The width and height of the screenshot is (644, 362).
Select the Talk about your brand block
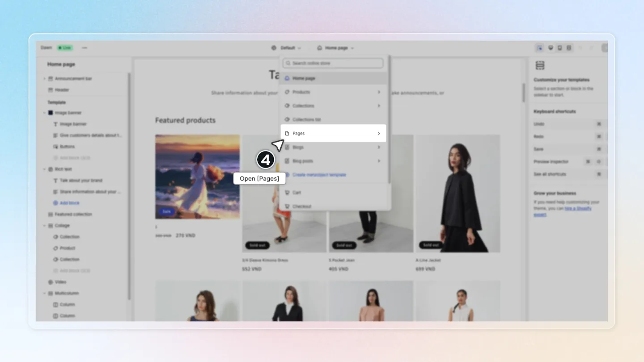(81, 181)
